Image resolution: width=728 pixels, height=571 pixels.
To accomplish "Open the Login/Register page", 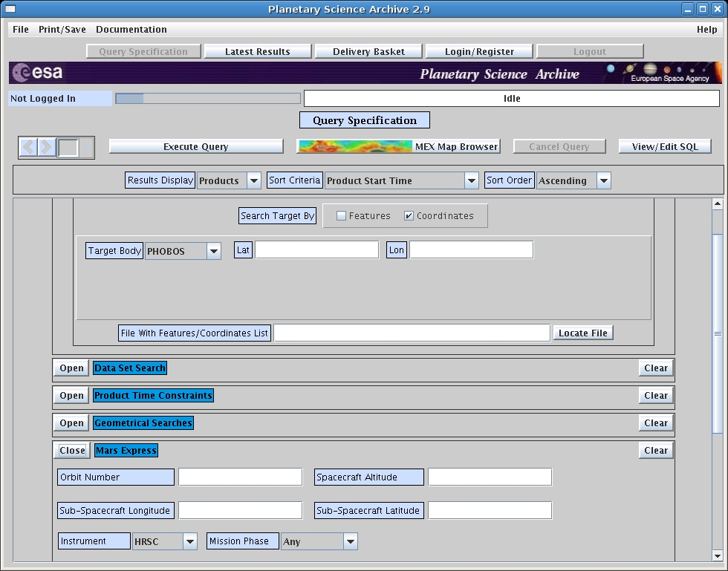I will 479,51.
